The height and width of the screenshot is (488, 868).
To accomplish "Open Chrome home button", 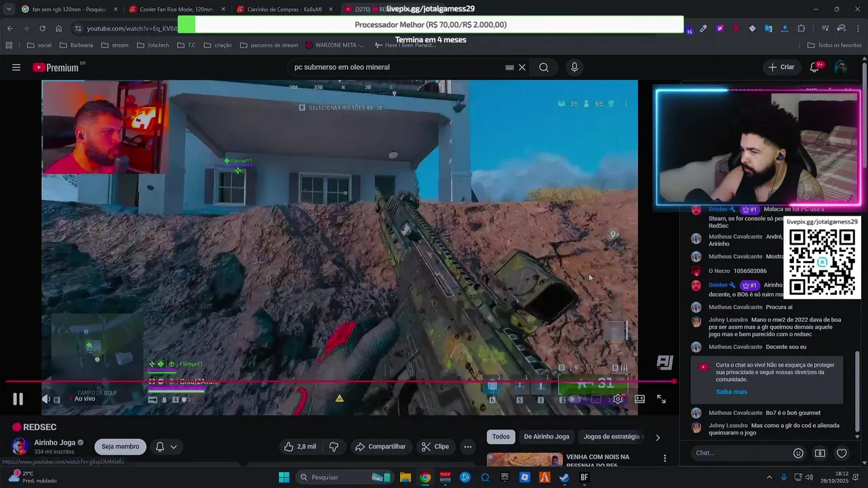I will [58, 28].
